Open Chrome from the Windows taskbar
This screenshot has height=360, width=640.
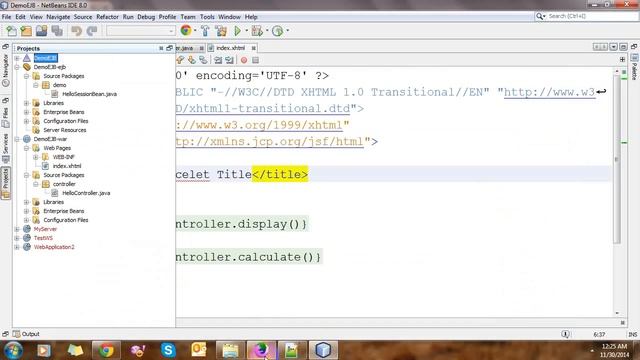(x=106, y=350)
